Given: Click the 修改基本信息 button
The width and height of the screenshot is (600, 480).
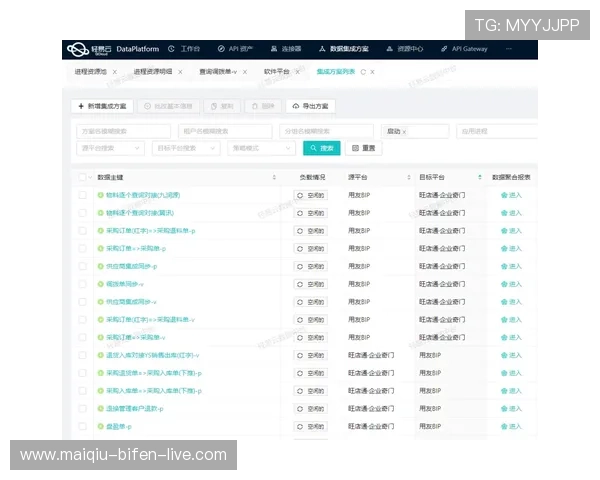Looking at the screenshot, I should pos(168,106).
